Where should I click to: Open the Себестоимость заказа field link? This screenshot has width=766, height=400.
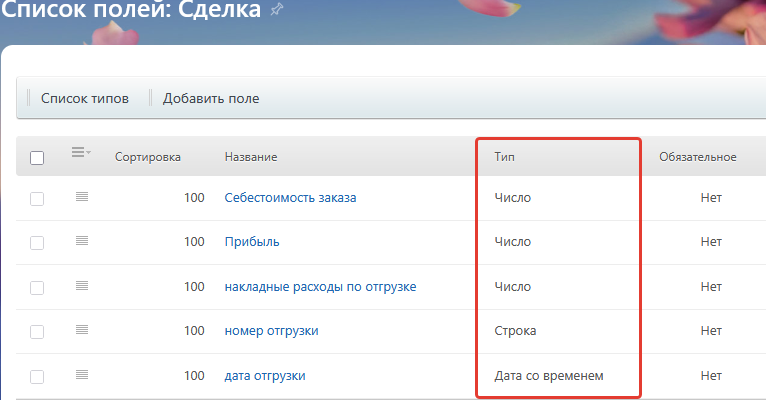click(290, 198)
